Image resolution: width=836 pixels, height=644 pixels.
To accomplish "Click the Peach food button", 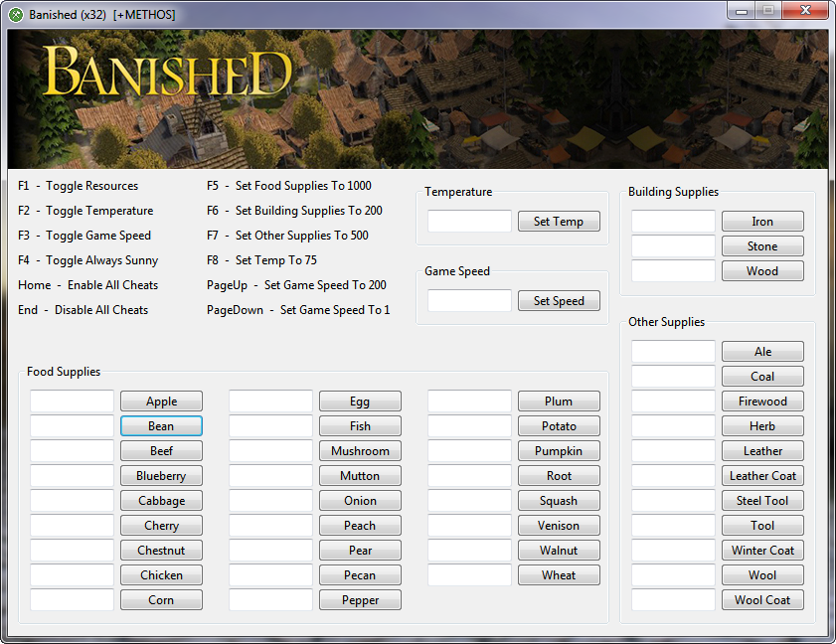I will pyautogui.click(x=361, y=525).
